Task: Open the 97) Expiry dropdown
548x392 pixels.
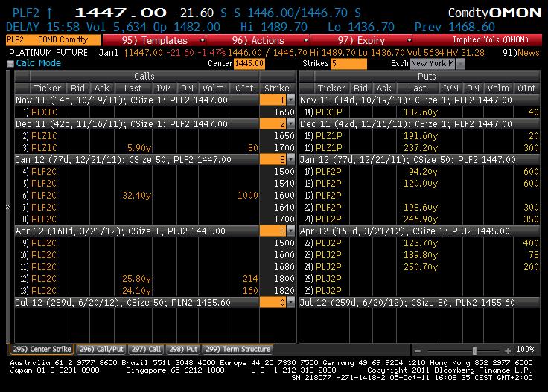Action: coord(361,40)
